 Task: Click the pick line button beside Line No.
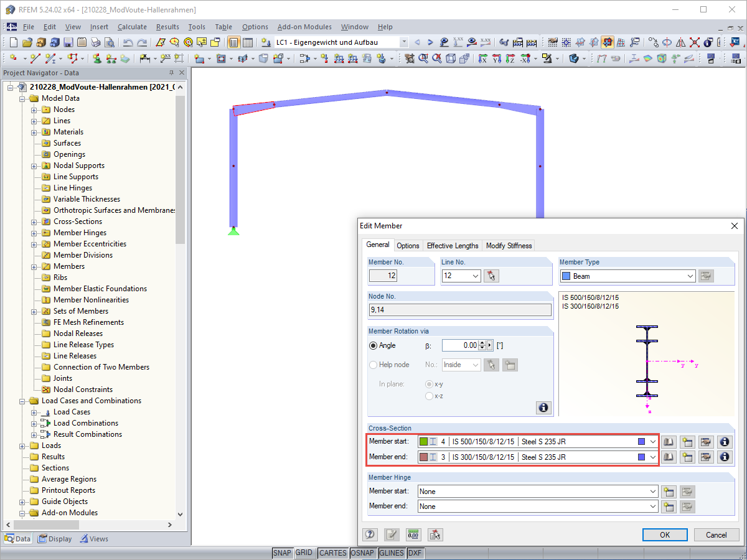click(491, 276)
